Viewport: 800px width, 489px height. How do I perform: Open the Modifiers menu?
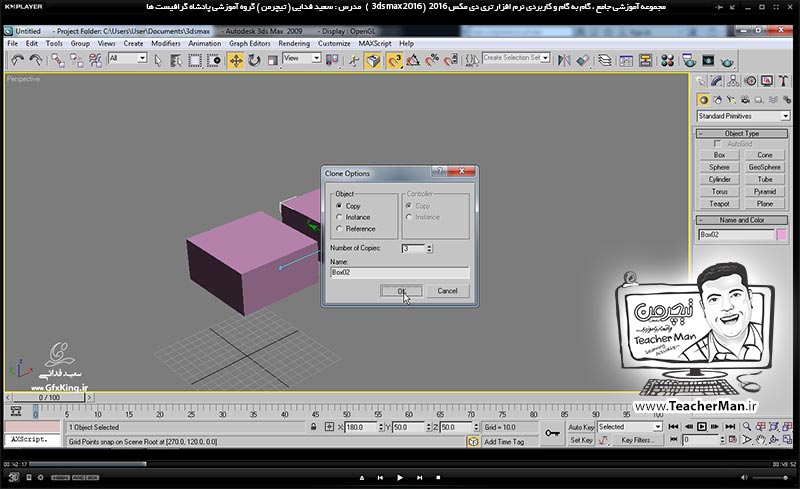pyautogui.click(x=166, y=43)
